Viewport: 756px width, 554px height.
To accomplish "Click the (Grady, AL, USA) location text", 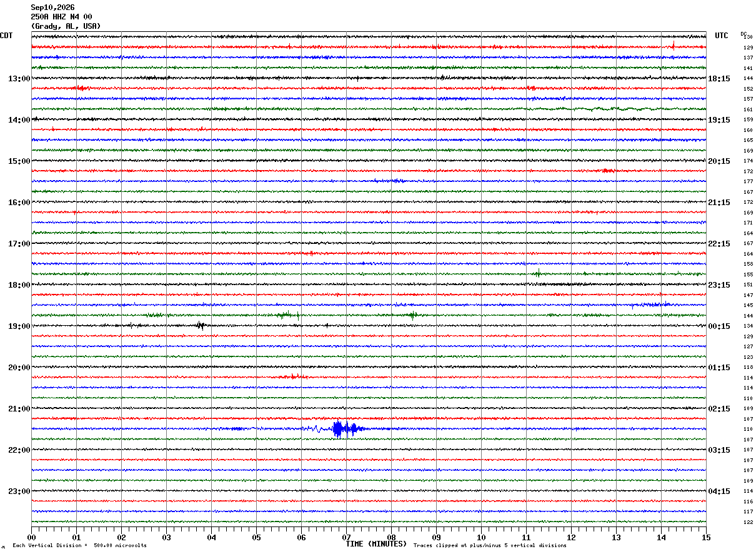I will tap(66, 26).
